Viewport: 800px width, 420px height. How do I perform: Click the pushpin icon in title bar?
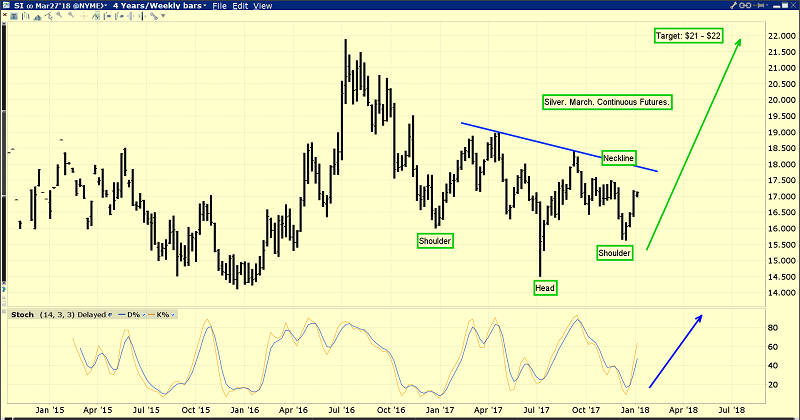click(x=758, y=6)
